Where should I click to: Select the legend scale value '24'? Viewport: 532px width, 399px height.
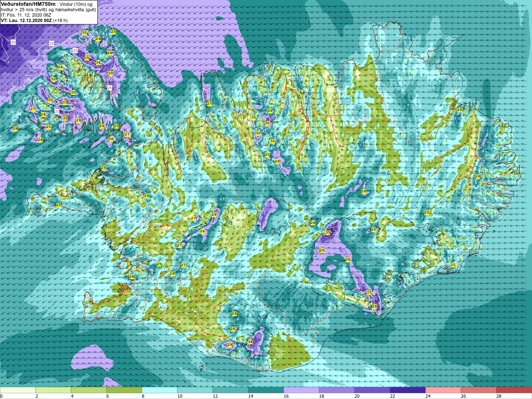pyautogui.click(x=428, y=396)
